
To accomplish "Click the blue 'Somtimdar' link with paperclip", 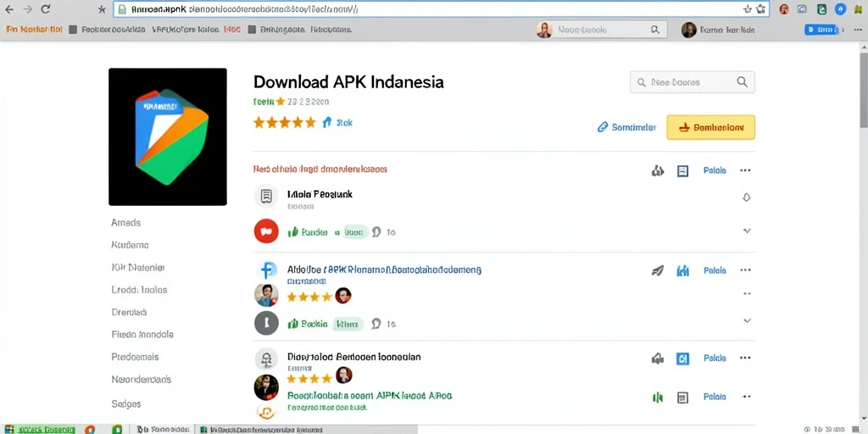I will [x=626, y=127].
